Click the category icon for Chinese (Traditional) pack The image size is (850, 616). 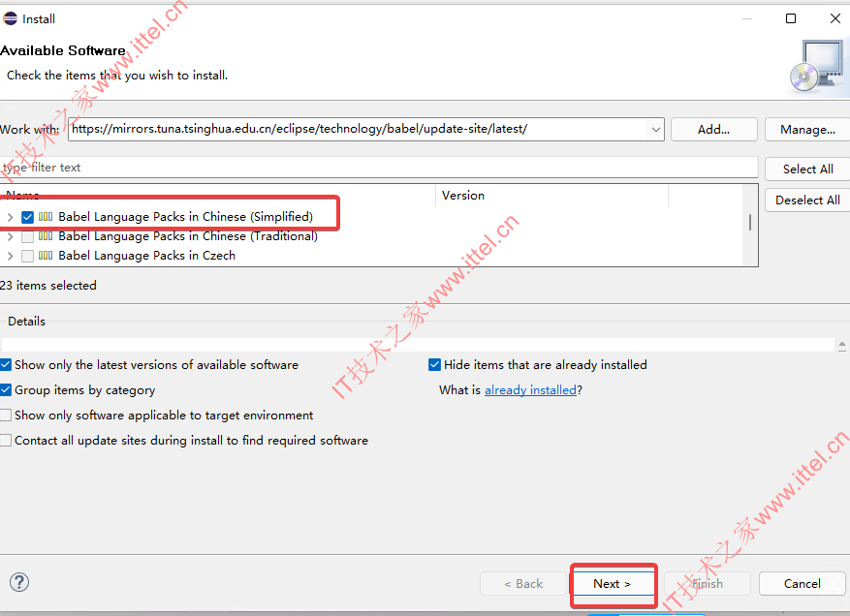point(46,236)
